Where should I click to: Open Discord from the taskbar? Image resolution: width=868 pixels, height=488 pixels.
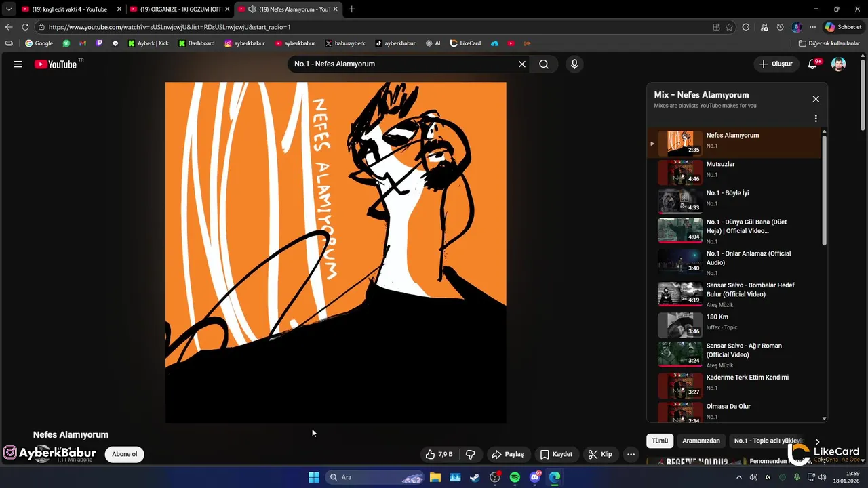(535, 477)
